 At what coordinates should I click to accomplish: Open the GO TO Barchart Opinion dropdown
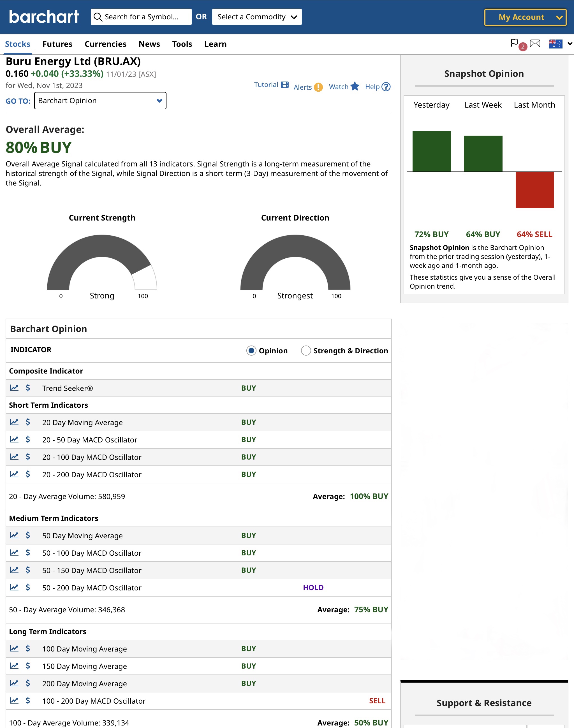coord(100,100)
